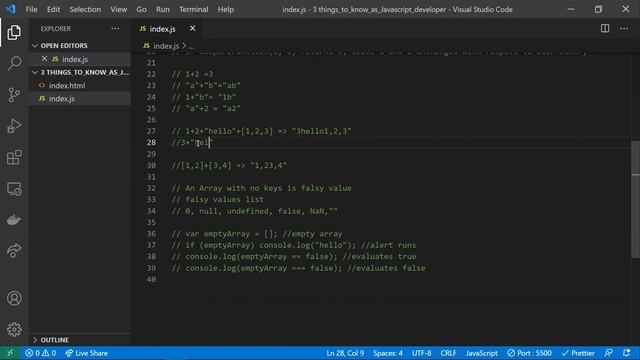Image resolution: width=640 pixels, height=360 pixels.
Task: Open the Search view in activity bar
Action: (x=14, y=63)
